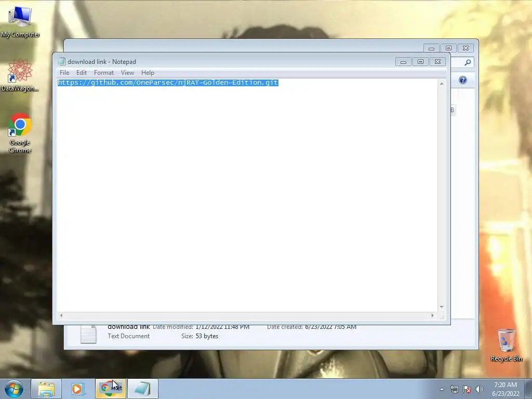This screenshot has height=399, width=532.
Task: Select the Notepad taskbar button
Action: tap(143, 389)
